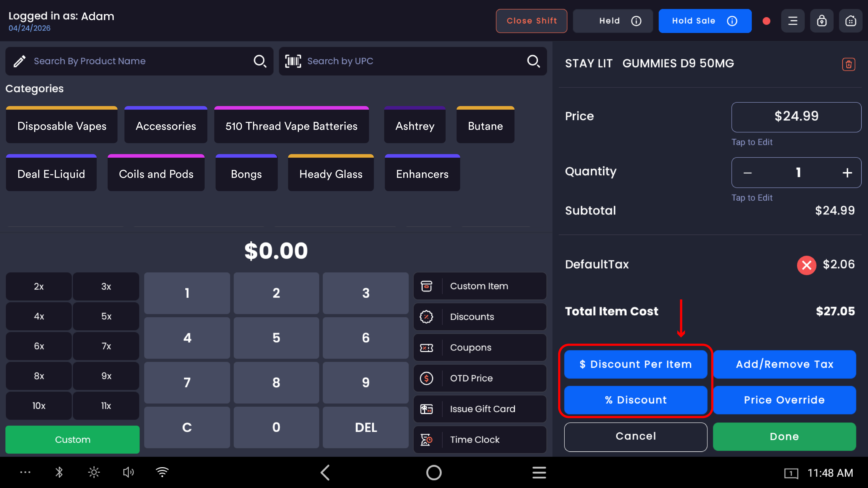Viewport: 868px width, 488px height.
Task: Click the UPC search magnifier icon
Action: point(533,61)
